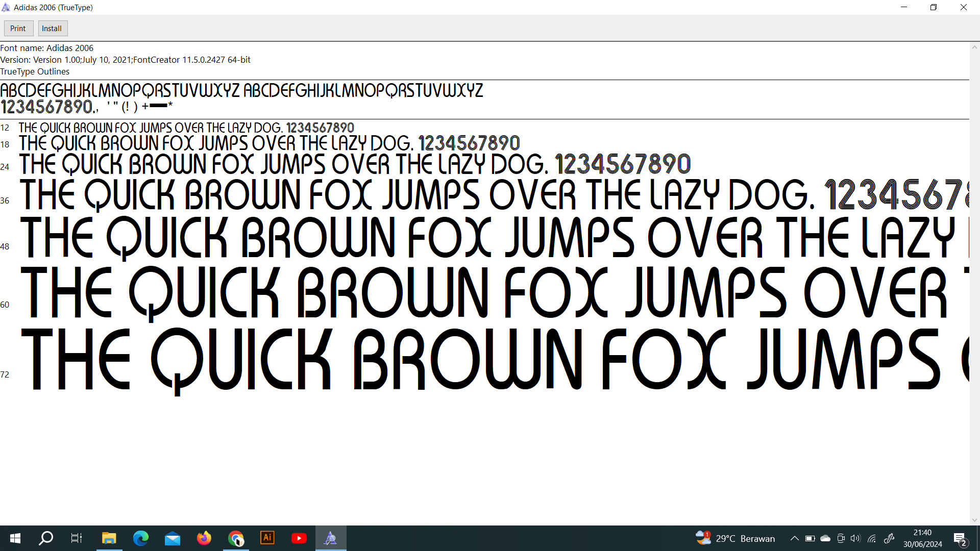Open the volume control icon

pos(855,538)
